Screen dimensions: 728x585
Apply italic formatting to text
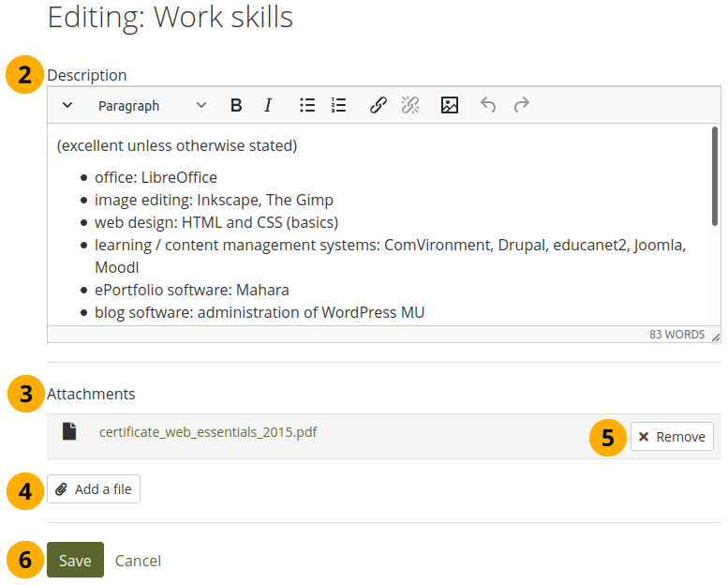click(x=268, y=106)
